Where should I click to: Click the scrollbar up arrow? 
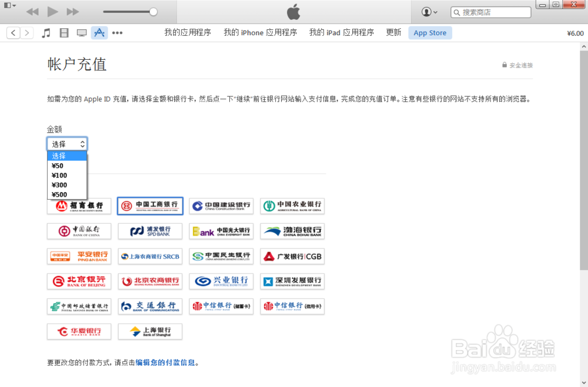(x=584, y=46)
